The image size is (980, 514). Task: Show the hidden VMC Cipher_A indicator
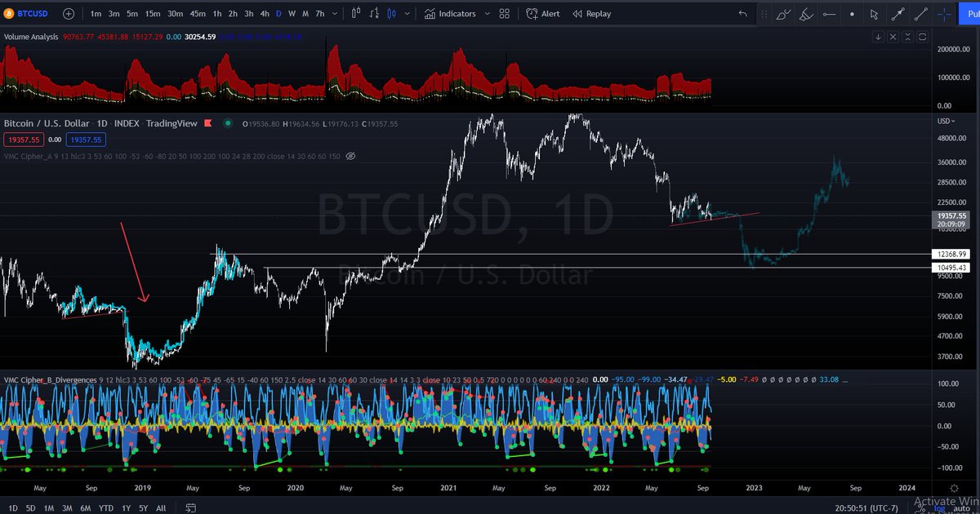coord(350,156)
